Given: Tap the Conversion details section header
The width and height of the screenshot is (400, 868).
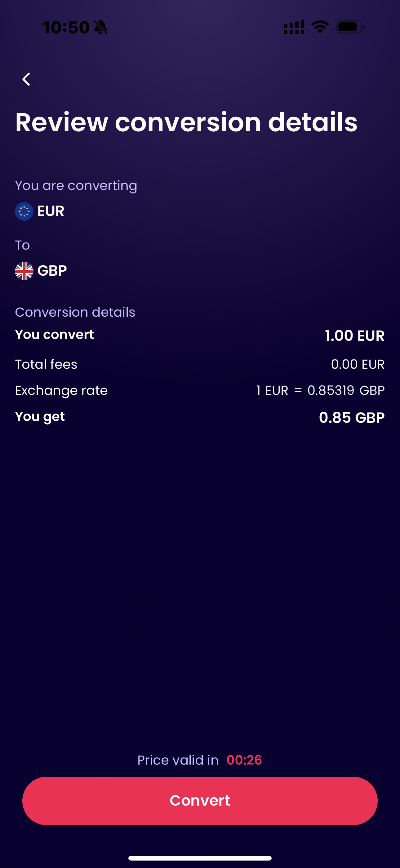Looking at the screenshot, I should click(x=75, y=312).
